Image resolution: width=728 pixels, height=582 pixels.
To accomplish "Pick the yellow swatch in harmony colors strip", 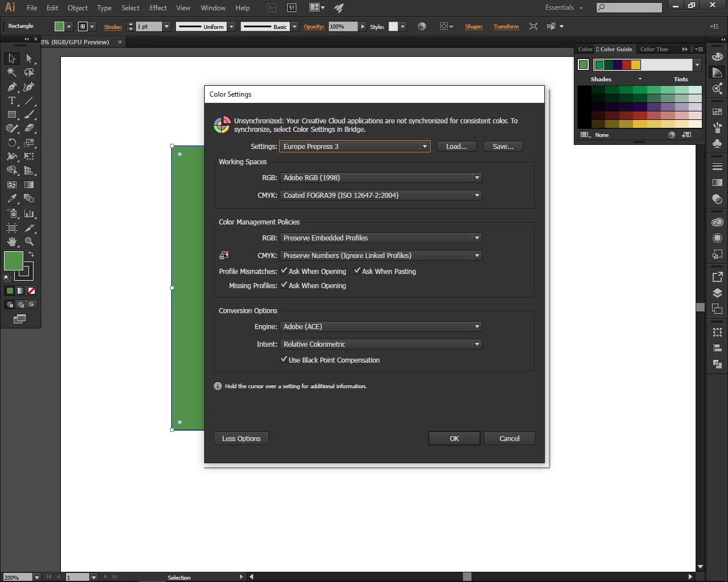I will 636,65.
